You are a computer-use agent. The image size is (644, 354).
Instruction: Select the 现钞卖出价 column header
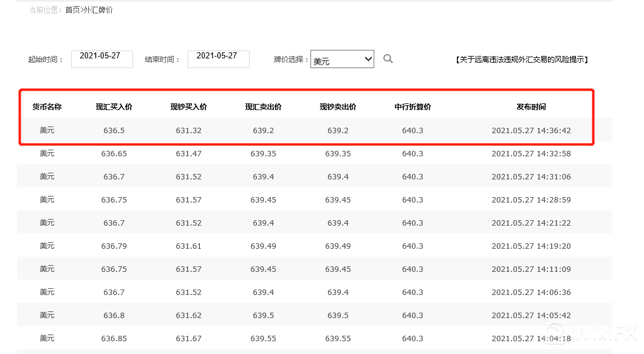click(x=338, y=107)
